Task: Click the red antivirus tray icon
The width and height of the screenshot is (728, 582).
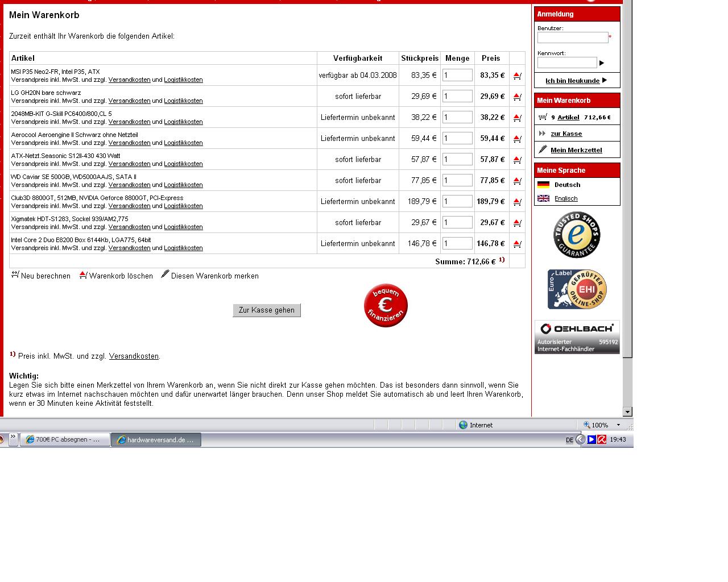Action: click(x=602, y=439)
